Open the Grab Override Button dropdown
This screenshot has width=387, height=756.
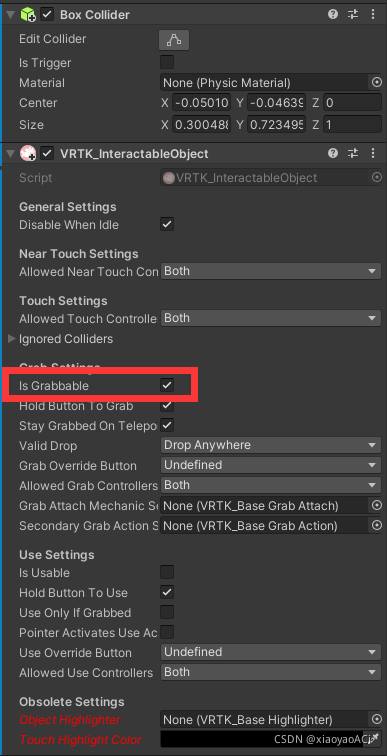[x=270, y=465]
